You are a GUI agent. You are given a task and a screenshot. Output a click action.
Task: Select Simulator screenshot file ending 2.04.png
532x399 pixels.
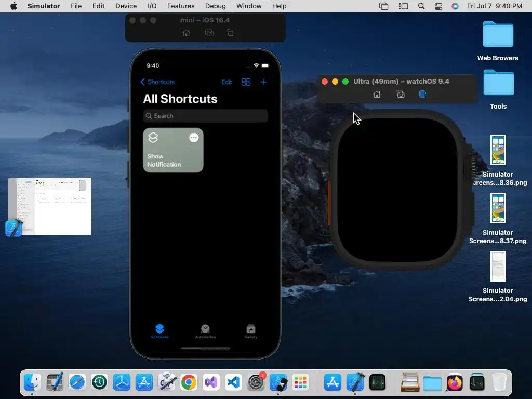click(498, 267)
